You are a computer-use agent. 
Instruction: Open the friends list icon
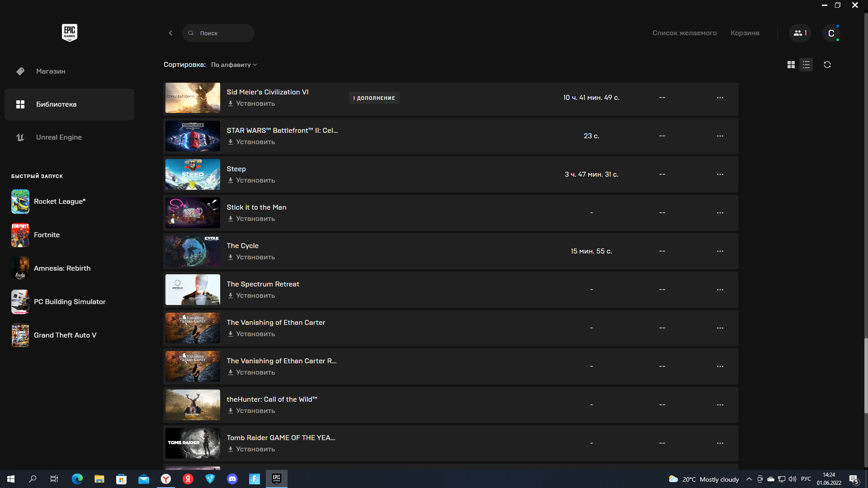(x=800, y=33)
